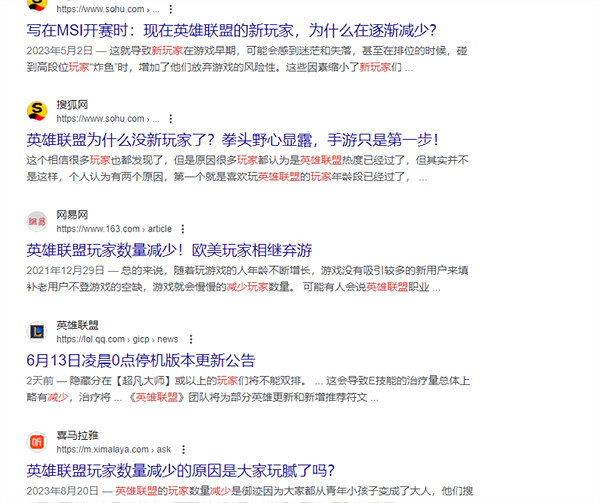The height and width of the screenshot is (503, 600).
Task: Click the https://m.ximalaya.com › ask URL
Action: click(x=114, y=449)
